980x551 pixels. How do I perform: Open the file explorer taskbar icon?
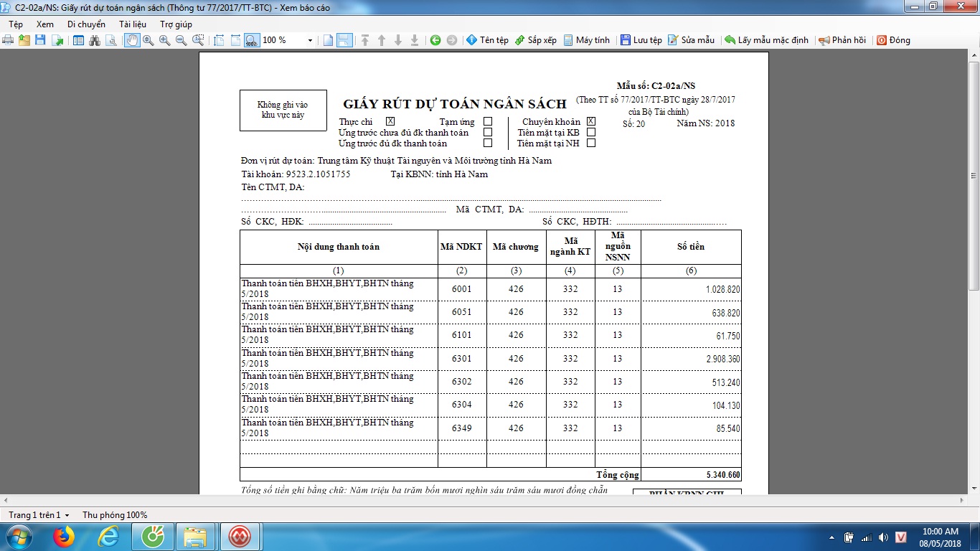click(x=195, y=537)
